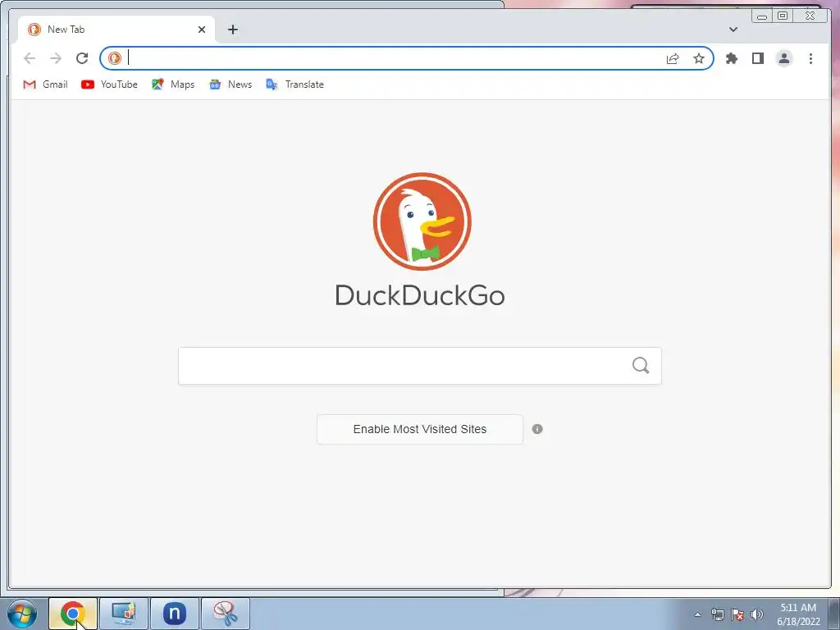Image resolution: width=840 pixels, height=630 pixels.
Task: Select the New Tab tab
Action: click(116, 30)
